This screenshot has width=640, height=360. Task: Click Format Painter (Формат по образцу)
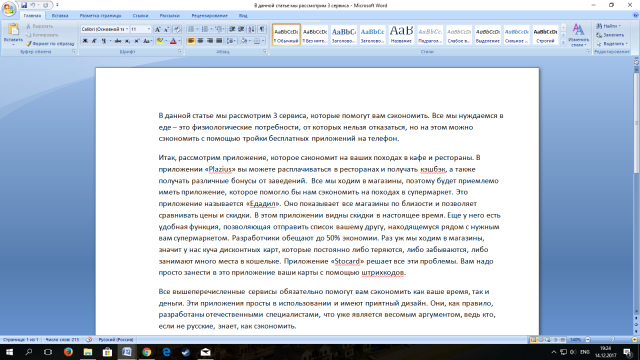(x=50, y=44)
